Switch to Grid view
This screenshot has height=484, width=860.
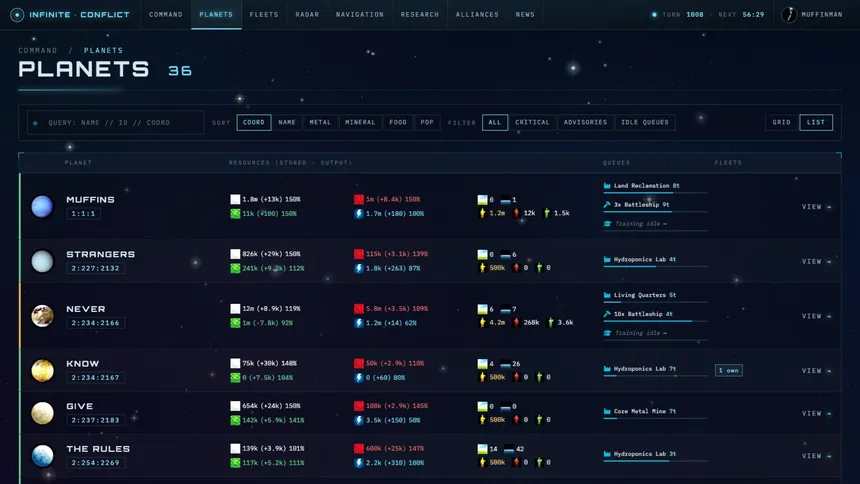click(782, 122)
